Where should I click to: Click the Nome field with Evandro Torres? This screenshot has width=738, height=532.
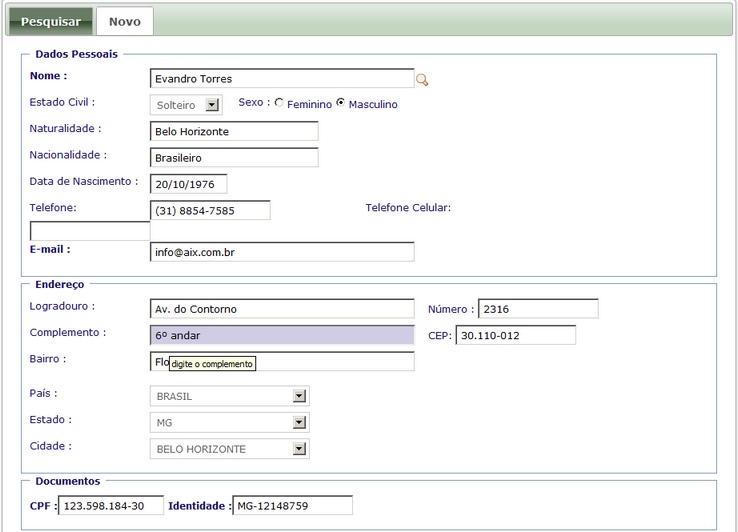(281, 79)
